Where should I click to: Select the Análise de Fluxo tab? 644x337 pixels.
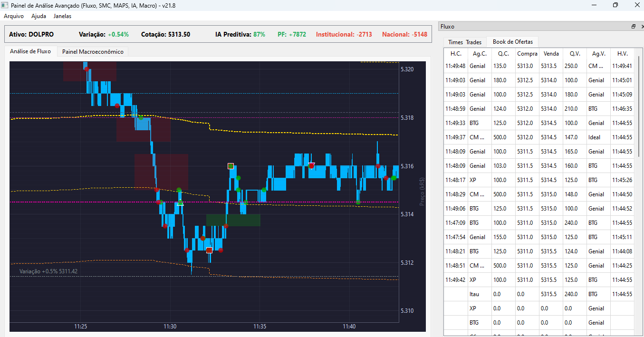[x=30, y=51]
